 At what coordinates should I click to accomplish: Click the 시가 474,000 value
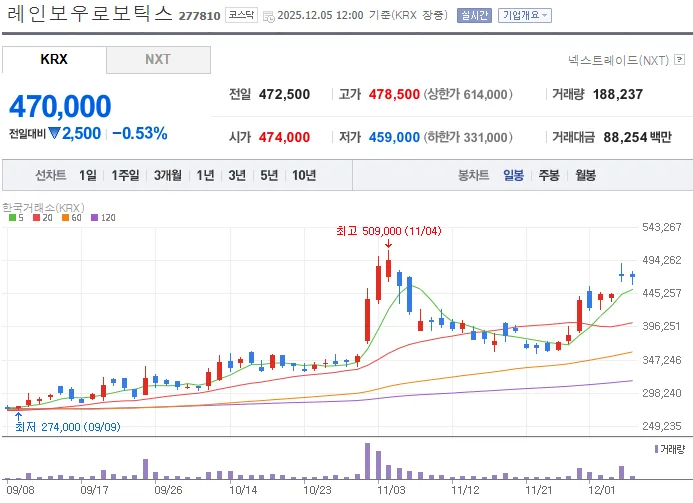(x=284, y=137)
